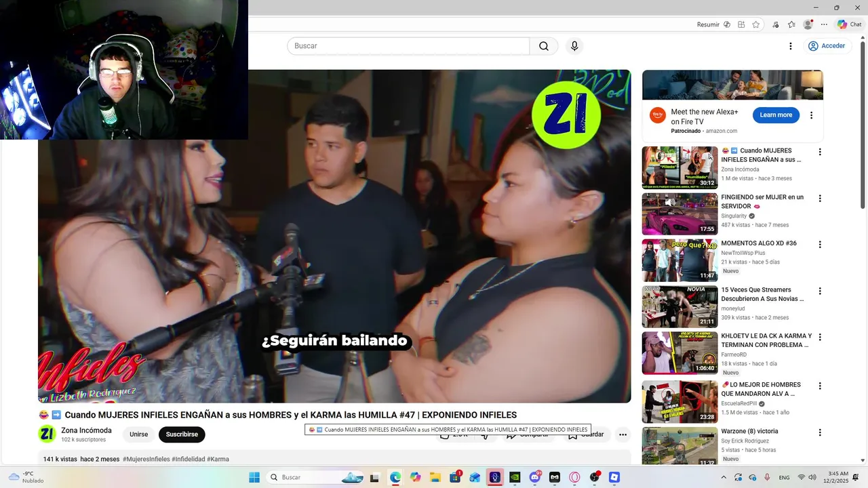This screenshot has width=868, height=488.
Task: Open the Zona Incómoda channel name link
Action: tap(86, 430)
